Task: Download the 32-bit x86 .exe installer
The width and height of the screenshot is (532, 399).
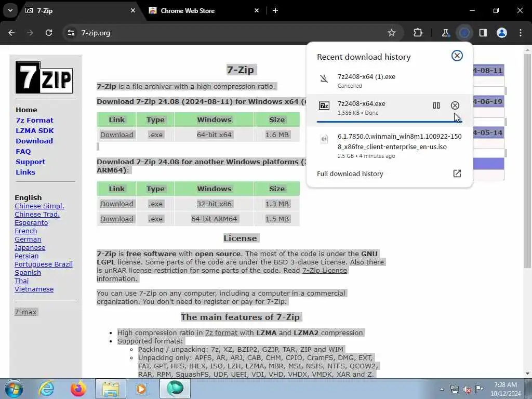Action: [116, 204]
